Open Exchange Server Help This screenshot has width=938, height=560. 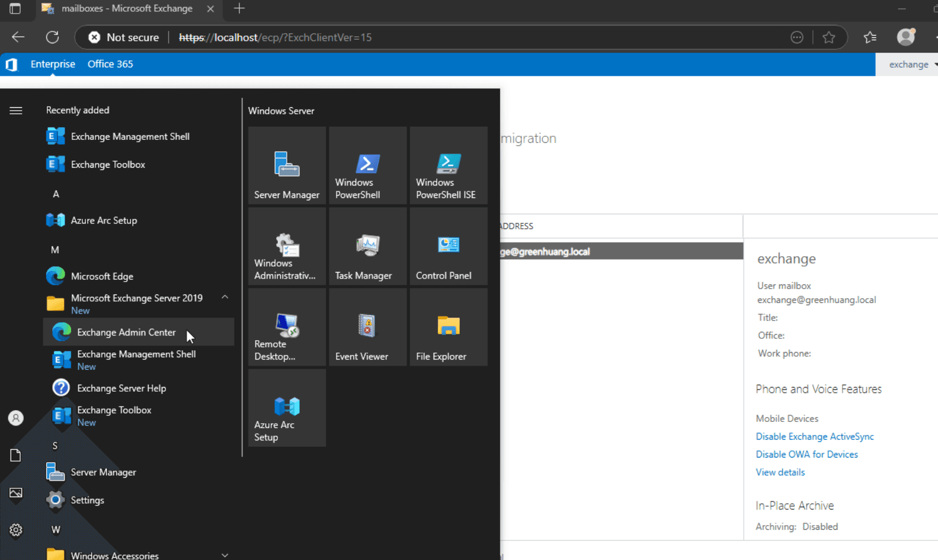139,388
